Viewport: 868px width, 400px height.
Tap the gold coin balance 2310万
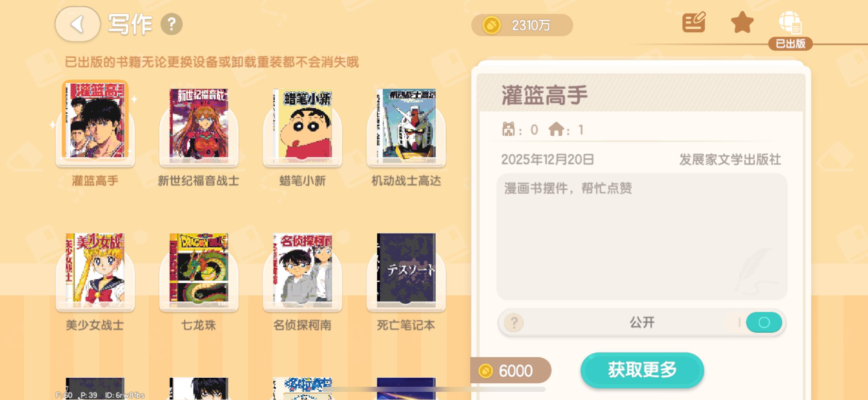pos(522,25)
